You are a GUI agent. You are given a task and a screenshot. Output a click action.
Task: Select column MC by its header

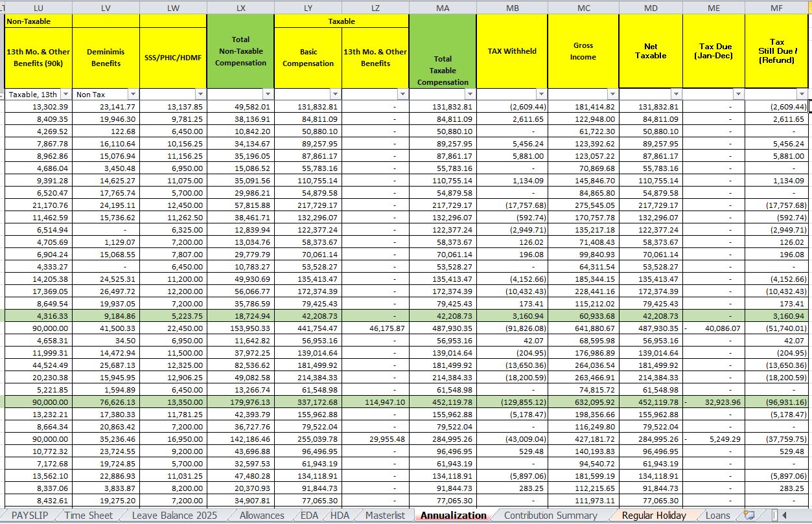coord(583,7)
